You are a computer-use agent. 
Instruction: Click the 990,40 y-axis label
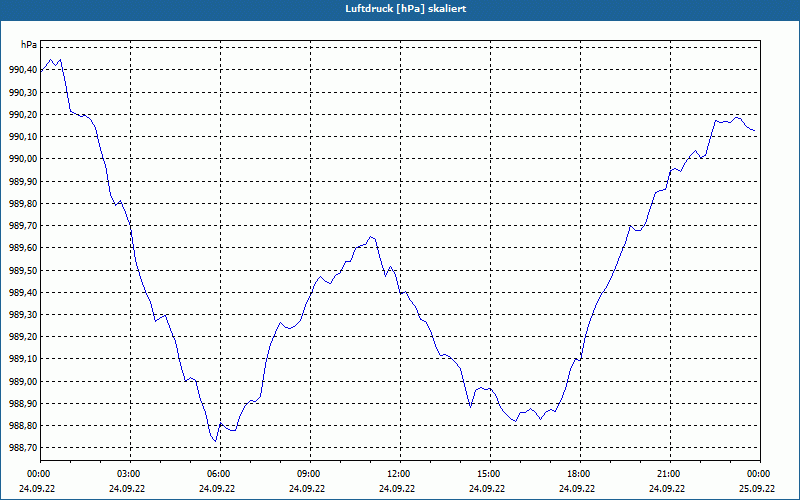(23, 70)
